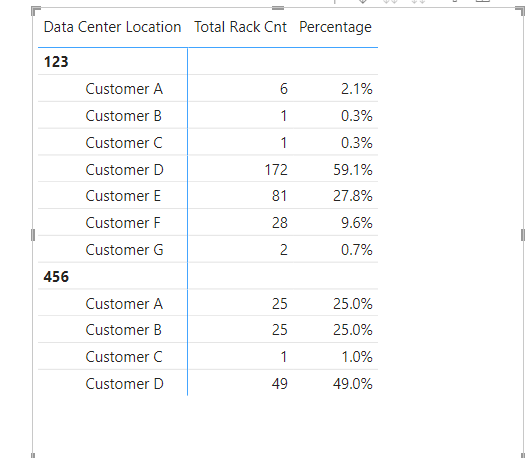Screen dimensions: 527x458
Task: Select the Customer F row label
Action: pos(123,223)
